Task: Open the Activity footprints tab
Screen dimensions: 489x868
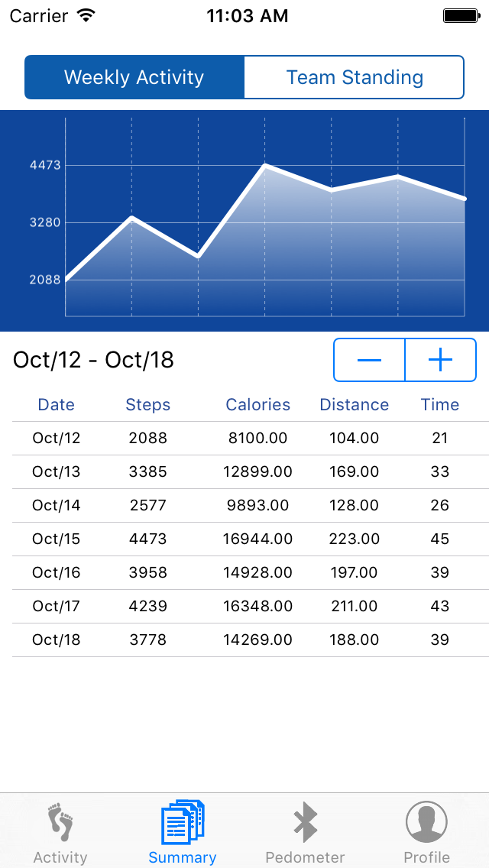Action: pyautogui.click(x=60, y=832)
